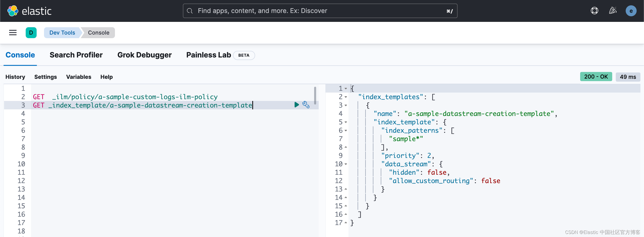Open the user avatar menu 'e'
This screenshot has width=644, height=237.
click(631, 11)
